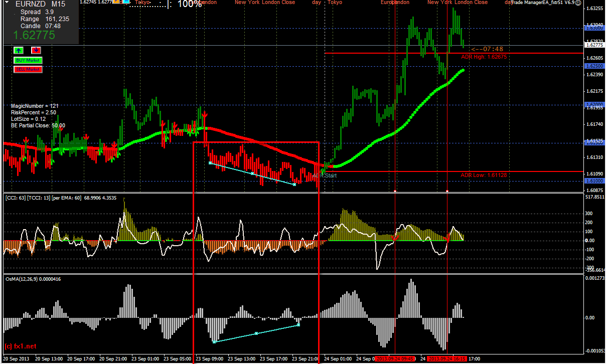
Task: Click the ADR Low: 1.61128 label
Action: (484, 175)
